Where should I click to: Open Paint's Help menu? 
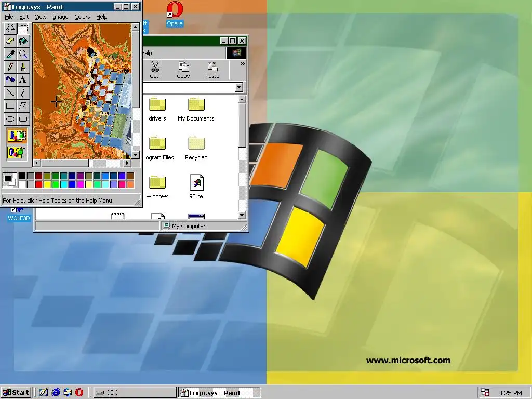click(101, 17)
